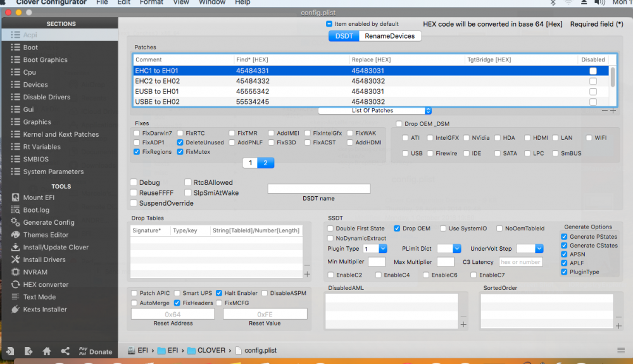
Task: Uncheck FixRegions checkbox
Action: coord(137,152)
